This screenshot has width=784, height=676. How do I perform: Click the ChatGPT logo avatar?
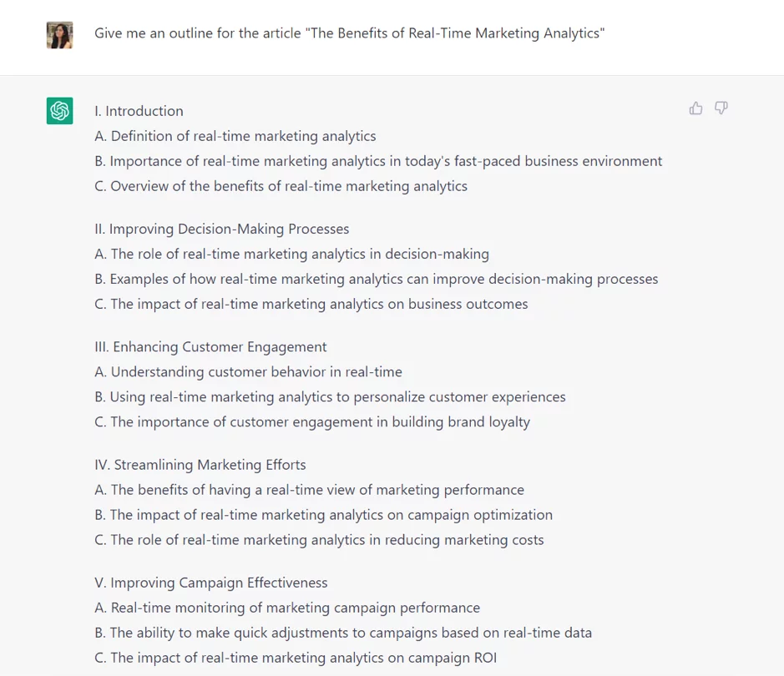[x=59, y=110]
